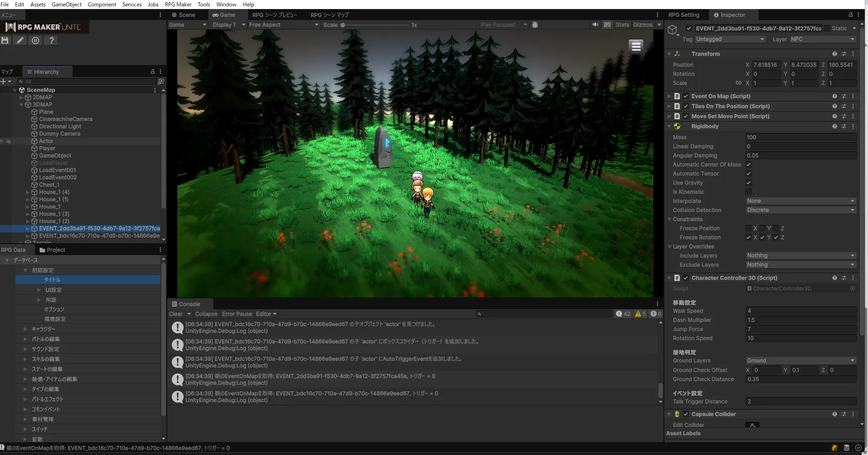Mute audio with the speaker icon

[x=595, y=25]
